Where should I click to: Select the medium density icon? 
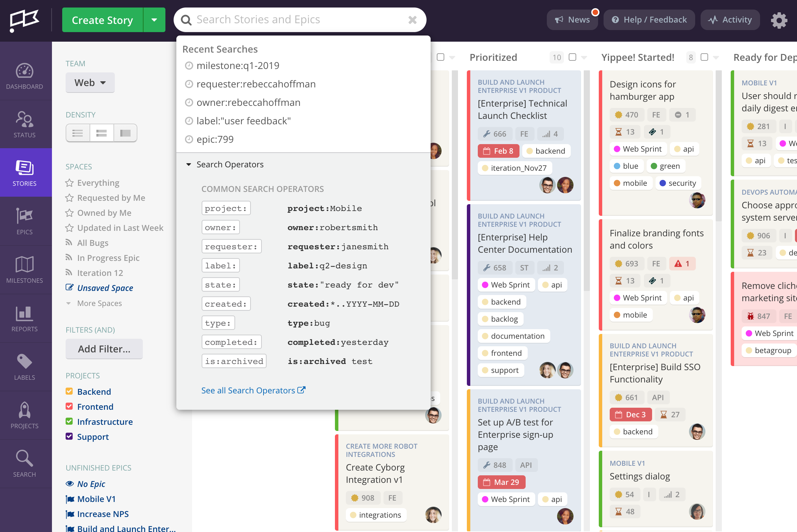click(102, 133)
